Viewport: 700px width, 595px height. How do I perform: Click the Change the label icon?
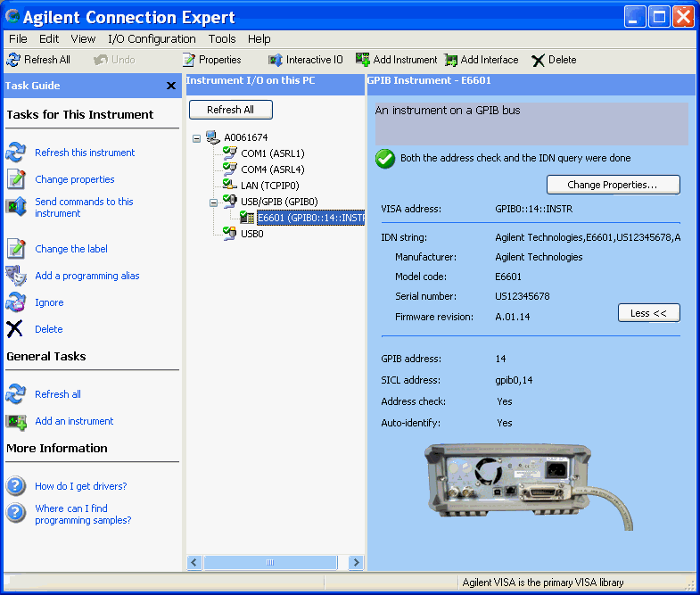(x=16, y=249)
